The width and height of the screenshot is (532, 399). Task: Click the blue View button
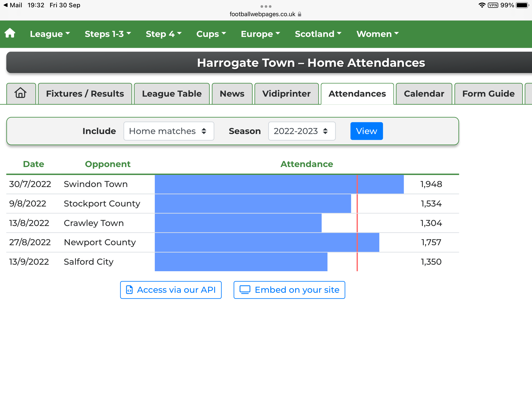point(367,131)
